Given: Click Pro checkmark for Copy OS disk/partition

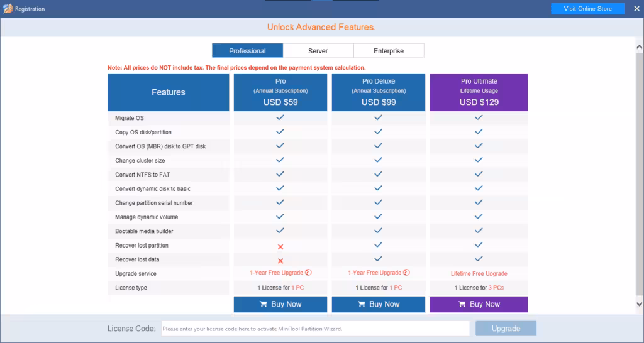Looking at the screenshot, I should tap(280, 132).
